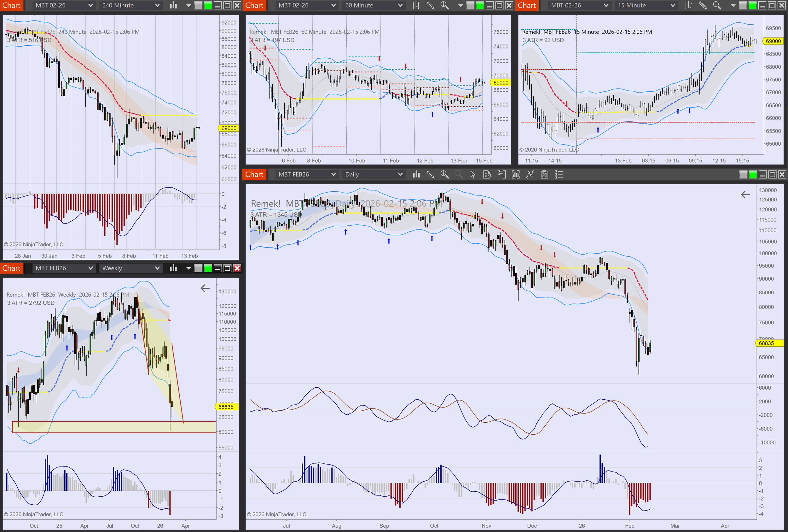The height and width of the screenshot is (532, 788).
Task: Open Properties list icon in Daily chart
Action: [559, 175]
